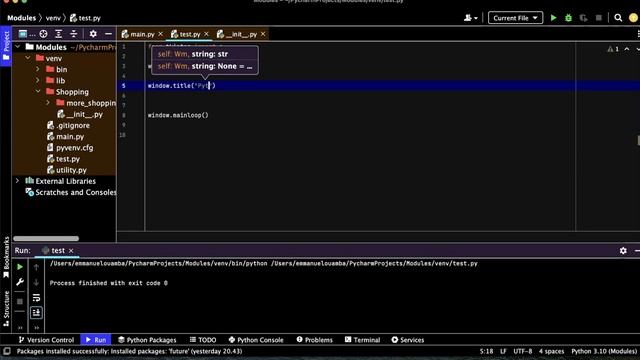Expand External Libraries node

click(x=18, y=180)
